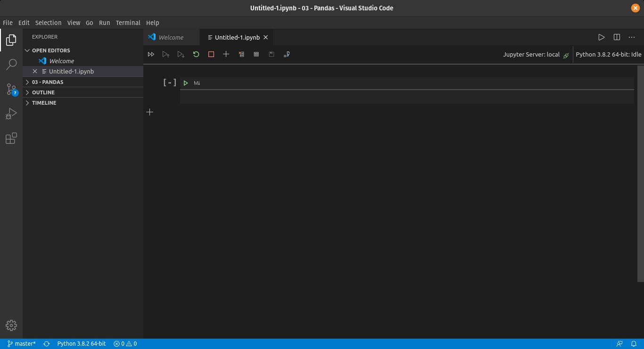
Task: Open the Edit menu
Action: (24, 23)
